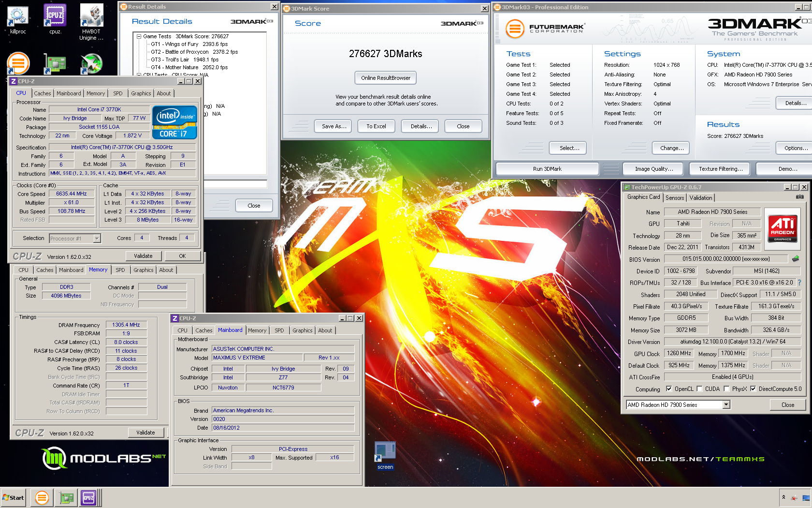Image resolution: width=812 pixels, height=508 pixels.
Task: Open the GPU selection dropdown in GPU-Z
Action: tap(726, 405)
